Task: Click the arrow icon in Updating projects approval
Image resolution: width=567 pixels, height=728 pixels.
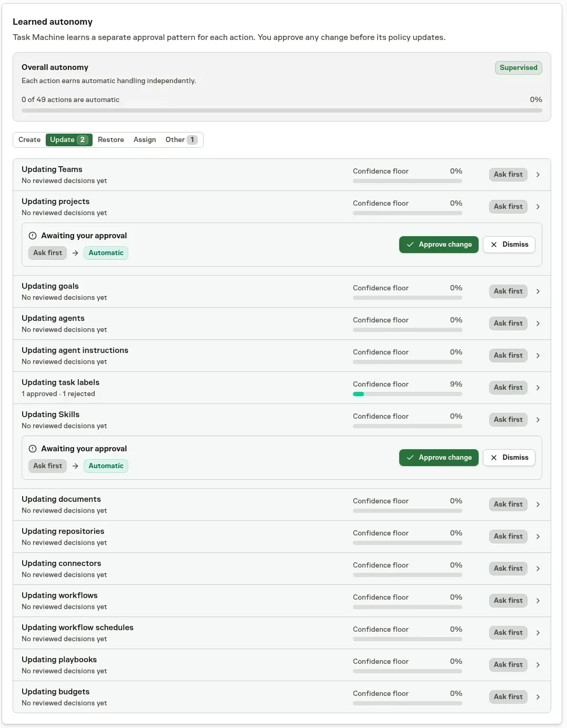Action: pyautogui.click(x=75, y=253)
